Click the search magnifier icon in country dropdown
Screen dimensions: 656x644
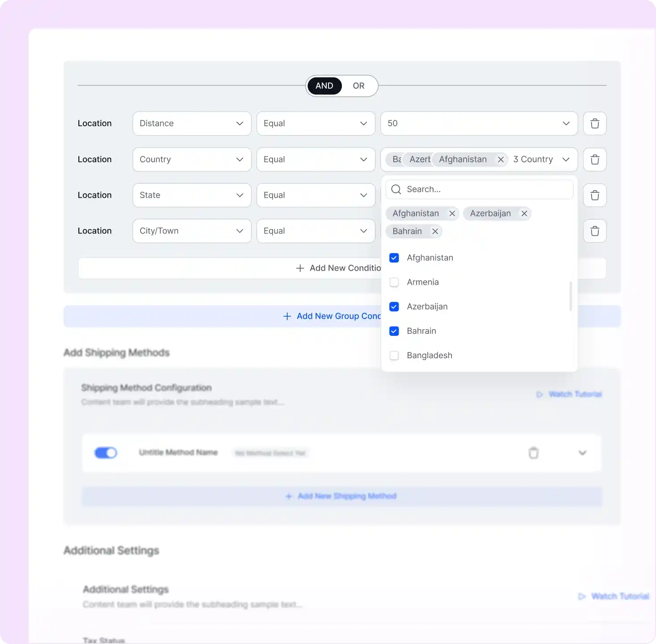point(396,189)
